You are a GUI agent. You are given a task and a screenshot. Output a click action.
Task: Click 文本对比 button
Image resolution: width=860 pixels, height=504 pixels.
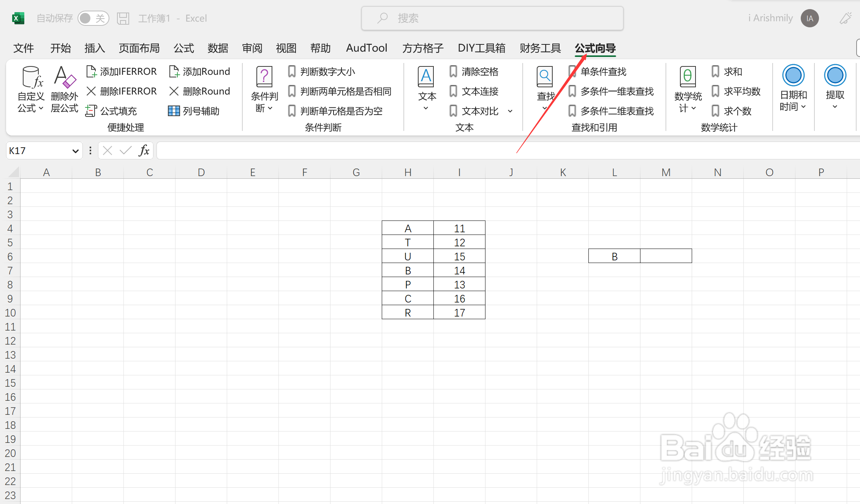(x=474, y=111)
